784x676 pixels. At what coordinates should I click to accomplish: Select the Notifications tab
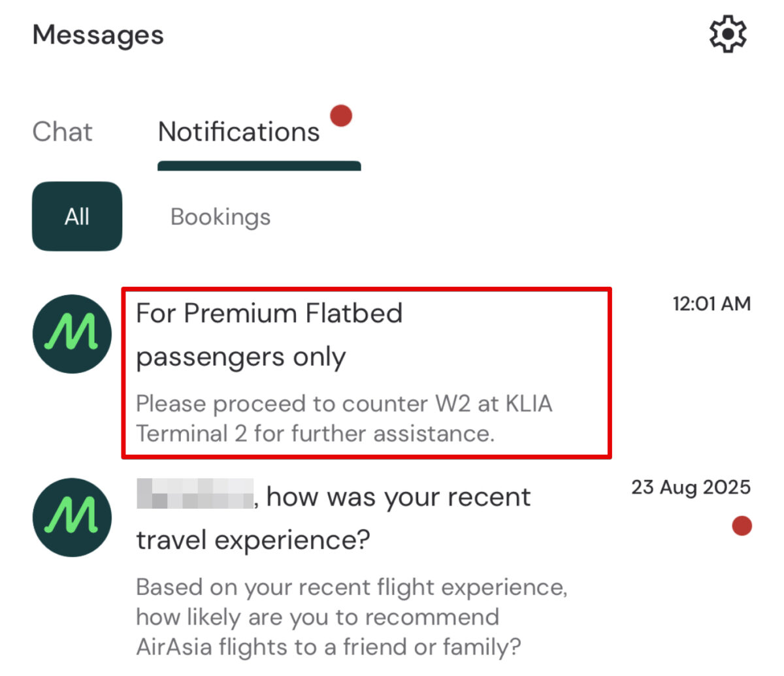click(x=239, y=132)
